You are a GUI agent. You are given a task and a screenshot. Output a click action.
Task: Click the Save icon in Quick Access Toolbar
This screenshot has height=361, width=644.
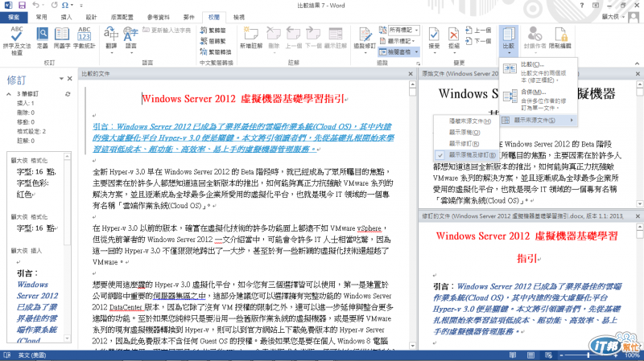pyautogui.click(x=22, y=6)
